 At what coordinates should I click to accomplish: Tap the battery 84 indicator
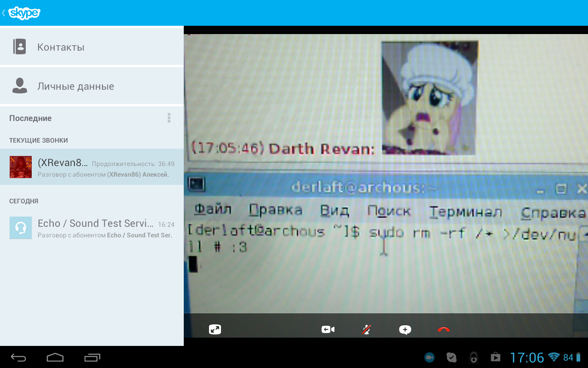pos(571,357)
